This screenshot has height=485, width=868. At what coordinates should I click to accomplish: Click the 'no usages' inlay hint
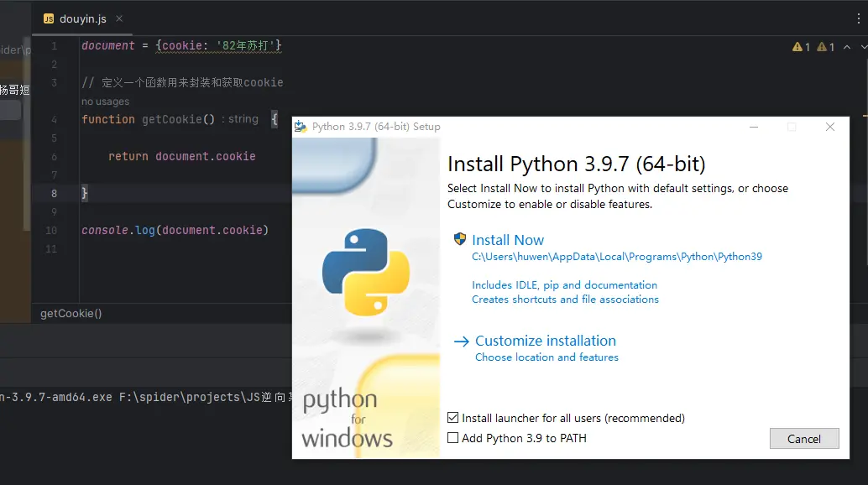coord(105,102)
